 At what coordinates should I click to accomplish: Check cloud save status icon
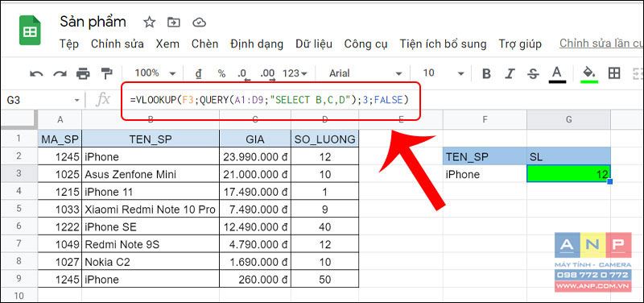[199, 23]
